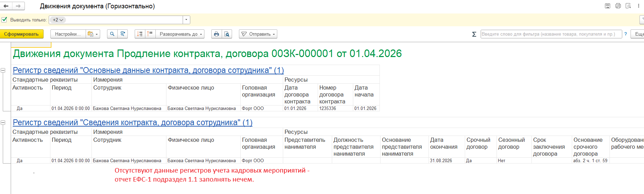This screenshot has width=644, height=194.
Task: Click the '+2' selected values chip
Action: pyautogui.click(x=58, y=20)
